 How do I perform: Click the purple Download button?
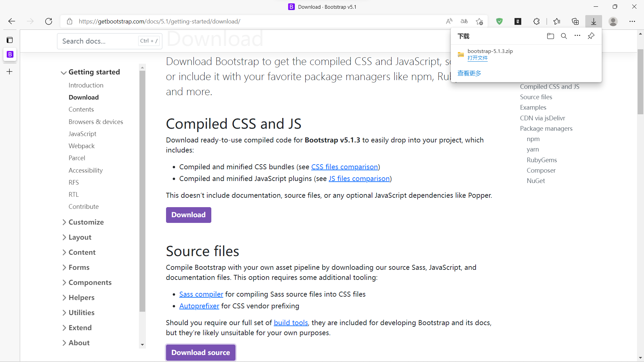point(189,215)
